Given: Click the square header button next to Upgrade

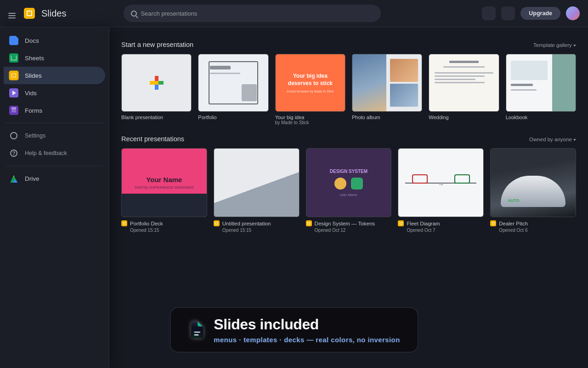Looking at the screenshot, I should (x=508, y=13).
